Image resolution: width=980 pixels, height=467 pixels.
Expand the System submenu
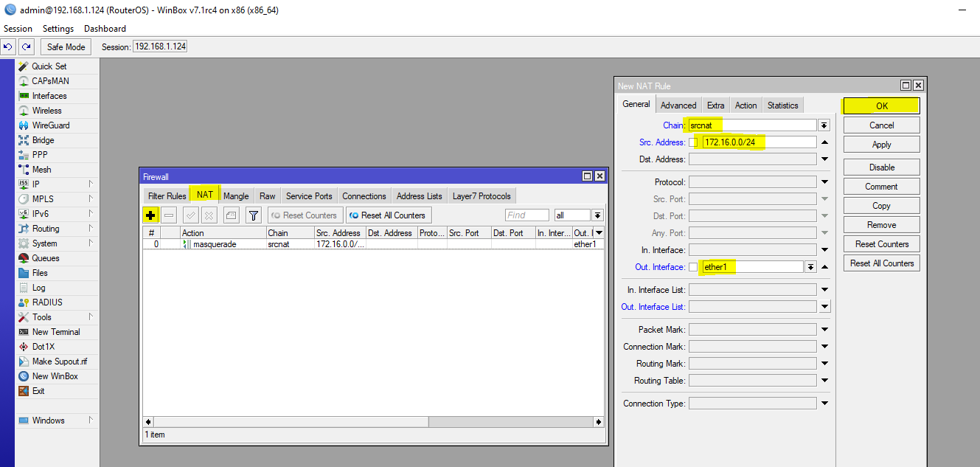(x=91, y=243)
